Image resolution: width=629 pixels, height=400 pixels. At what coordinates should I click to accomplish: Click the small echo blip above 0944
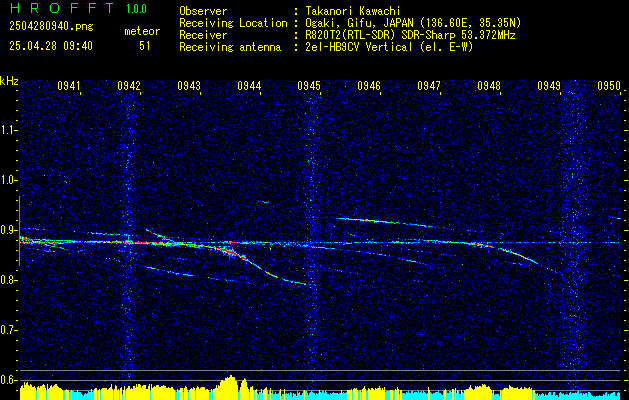pyautogui.click(x=265, y=202)
